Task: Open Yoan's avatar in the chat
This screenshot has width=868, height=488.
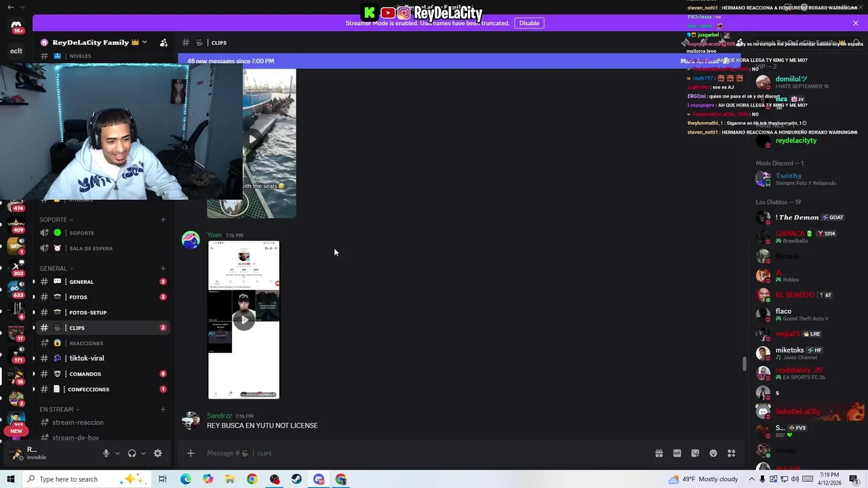Action: pos(191,241)
